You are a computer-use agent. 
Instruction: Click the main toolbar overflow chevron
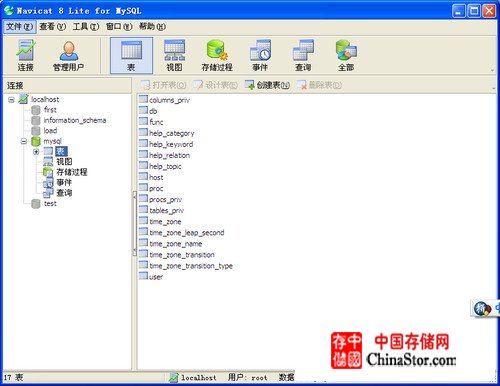(x=492, y=70)
